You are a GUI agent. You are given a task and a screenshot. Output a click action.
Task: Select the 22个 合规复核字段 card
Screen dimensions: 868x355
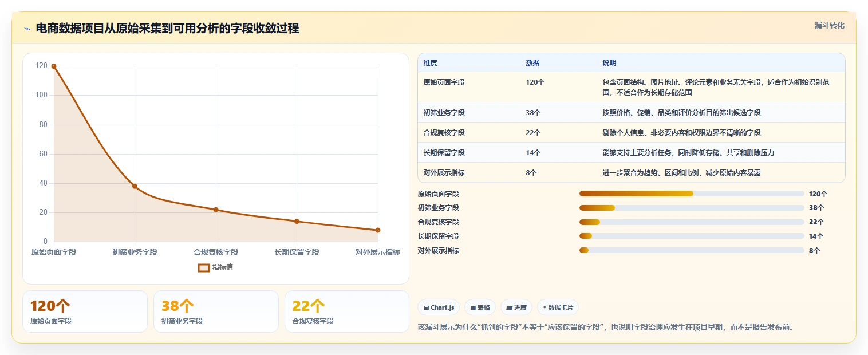[x=347, y=311]
